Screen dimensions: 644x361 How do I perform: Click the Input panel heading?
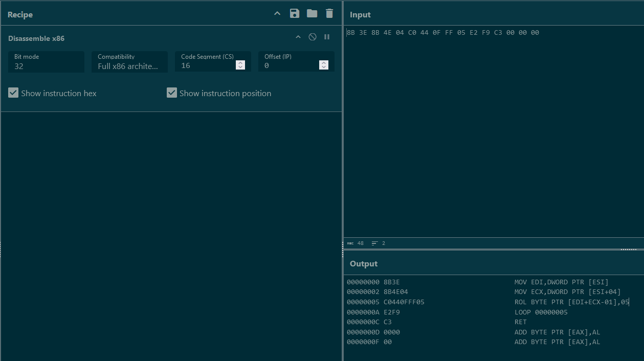pos(360,15)
